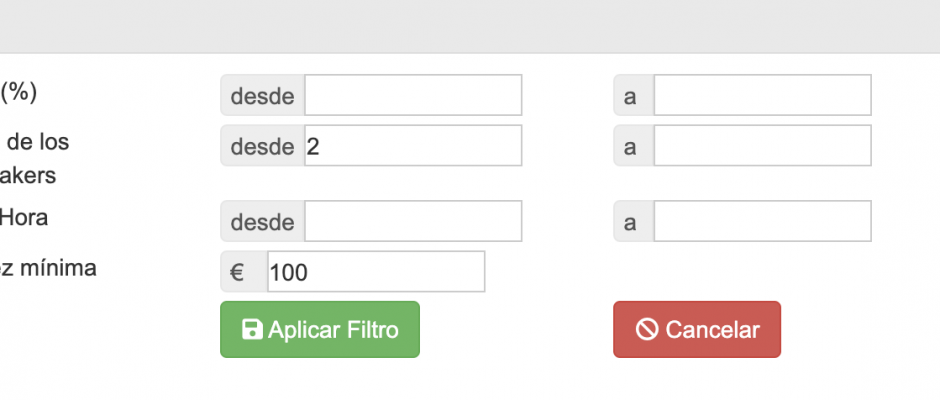The width and height of the screenshot is (940, 400).
Task: Select the minimum euro field containing 100
Action: pos(376,272)
